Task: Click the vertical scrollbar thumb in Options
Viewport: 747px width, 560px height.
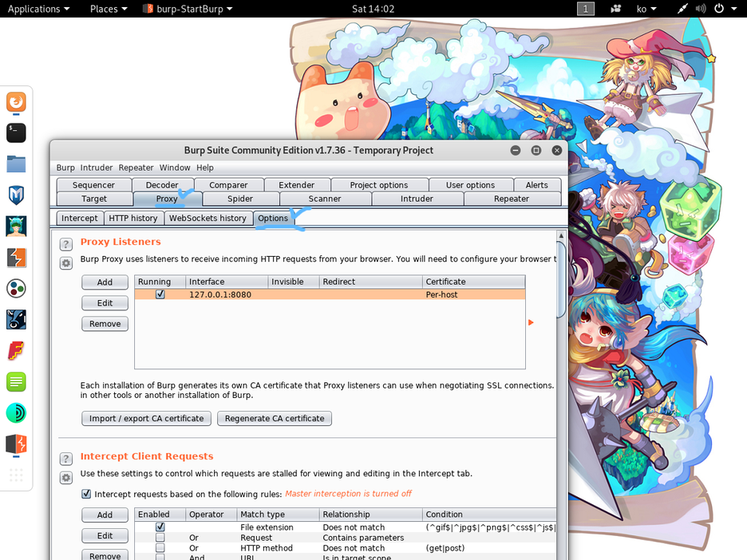Action: [561, 279]
